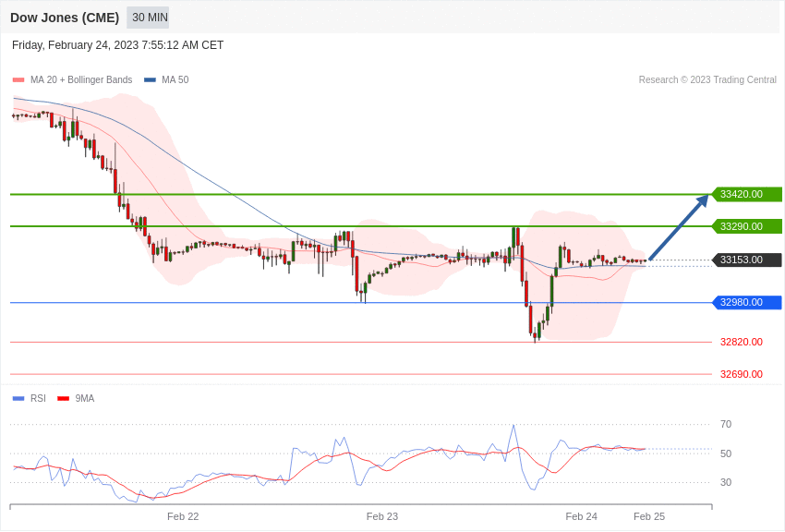785x532 pixels.
Task: Click the Feb 23 date axis label
Action: click(382, 516)
